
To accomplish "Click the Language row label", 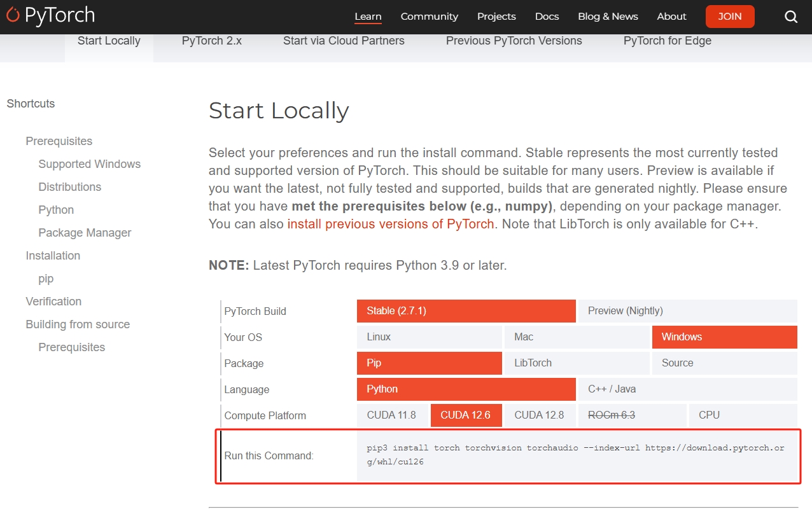I will [247, 390].
